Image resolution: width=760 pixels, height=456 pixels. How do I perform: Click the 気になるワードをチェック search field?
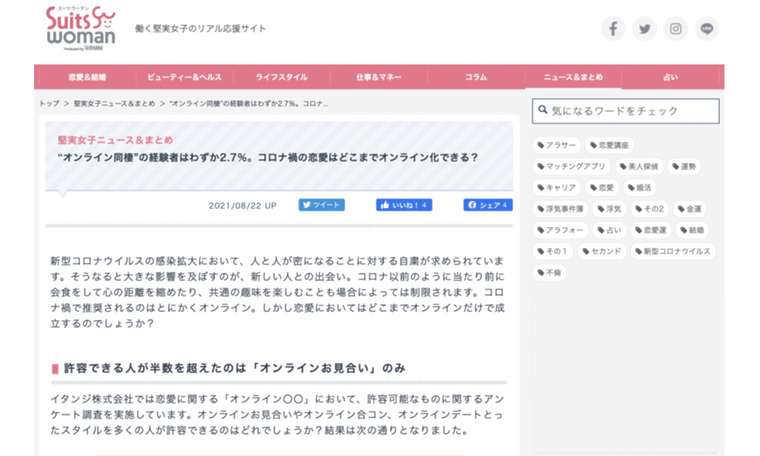click(x=632, y=111)
